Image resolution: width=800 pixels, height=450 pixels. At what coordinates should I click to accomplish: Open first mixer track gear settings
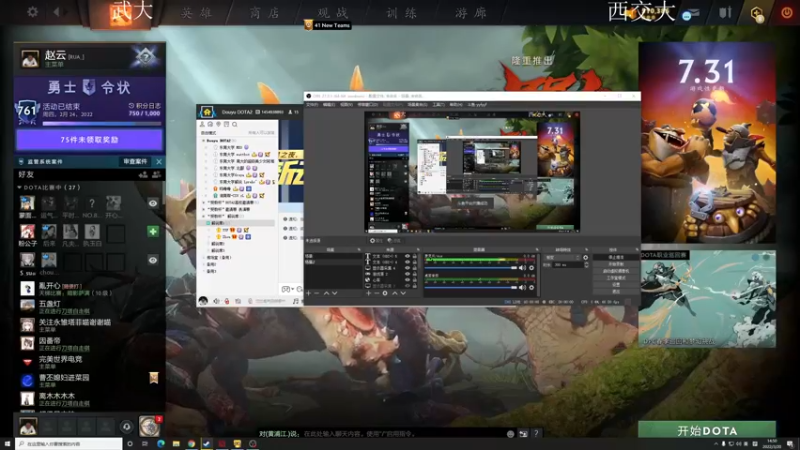click(532, 267)
